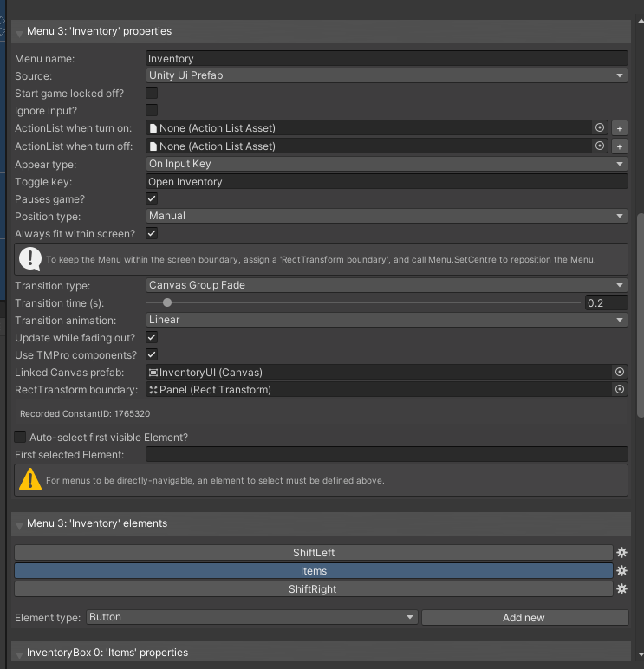Enable Auto-select first visible Element
Viewport: 644px width, 669px height.
coord(20,437)
